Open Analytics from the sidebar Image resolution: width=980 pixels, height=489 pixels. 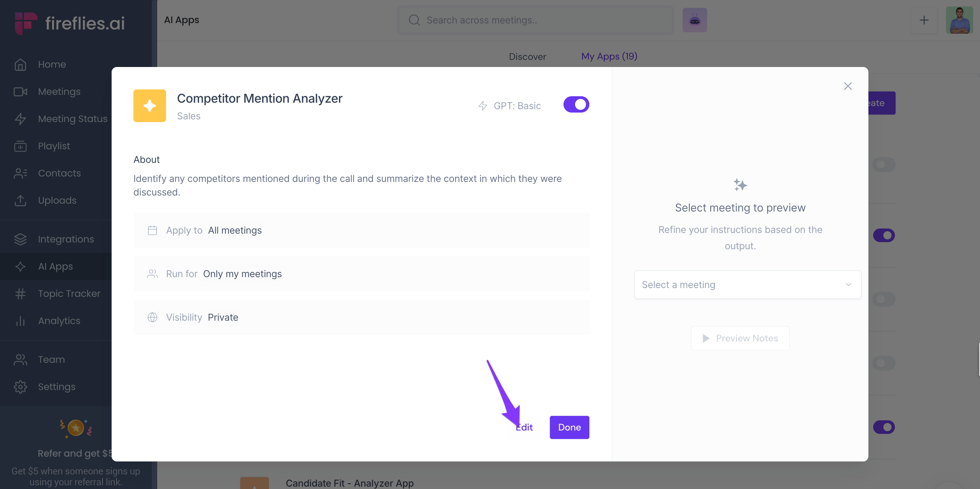pyautogui.click(x=59, y=321)
